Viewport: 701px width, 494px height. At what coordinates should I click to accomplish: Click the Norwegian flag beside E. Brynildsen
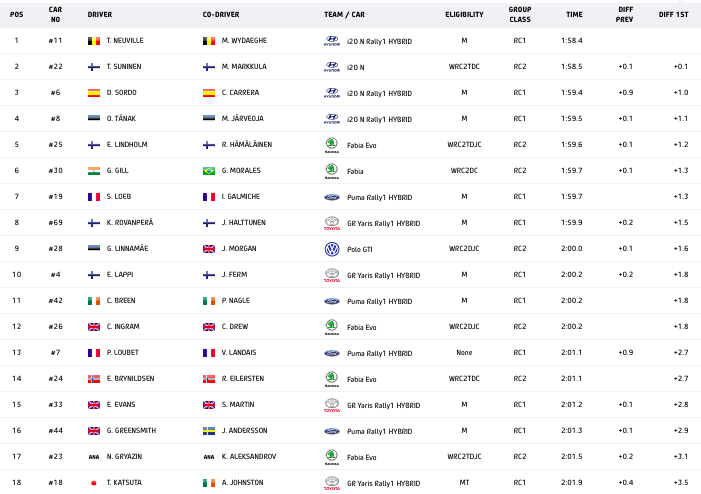[94, 378]
